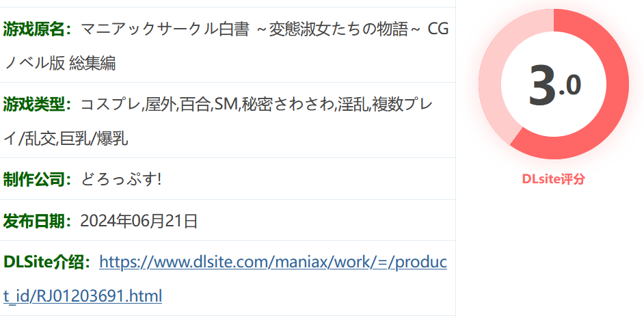
Task: Click the company name どろっぷす!
Action: click(x=121, y=180)
